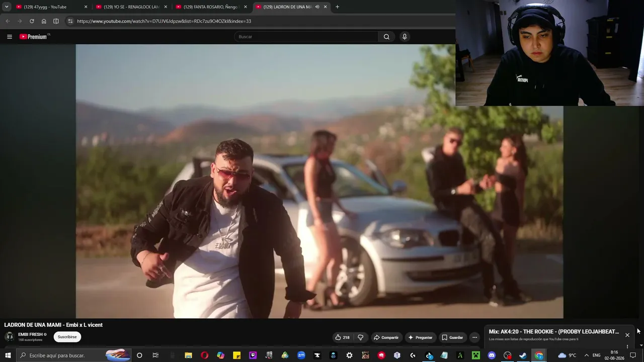Image resolution: width=644 pixels, height=362 pixels.
Task: Close the FANTA ROSARIO tab
Action: click(x=246, y=7)
